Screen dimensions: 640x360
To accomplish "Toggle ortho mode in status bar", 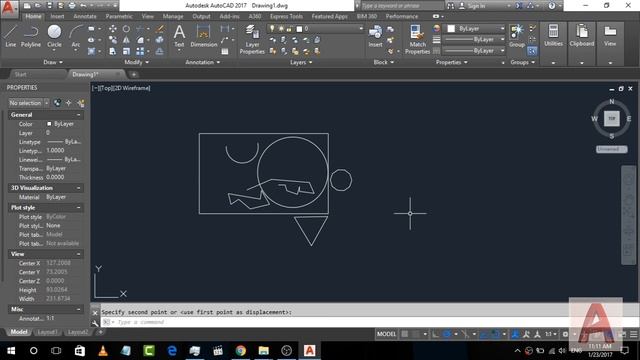I will pyautogui.click(x=436, y=334).
